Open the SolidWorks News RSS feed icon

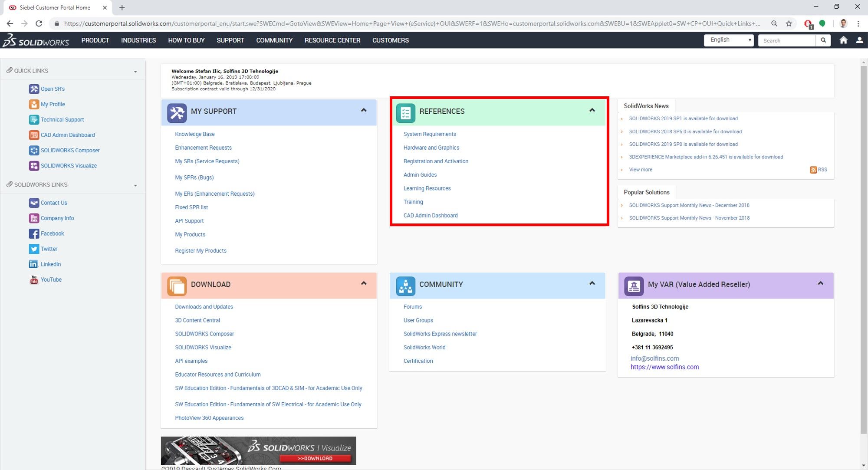coord(812,170)
